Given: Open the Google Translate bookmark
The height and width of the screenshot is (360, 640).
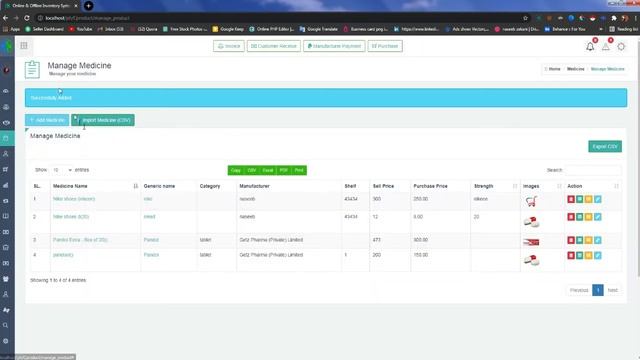Looking at the screenshot, I should 318,29.
